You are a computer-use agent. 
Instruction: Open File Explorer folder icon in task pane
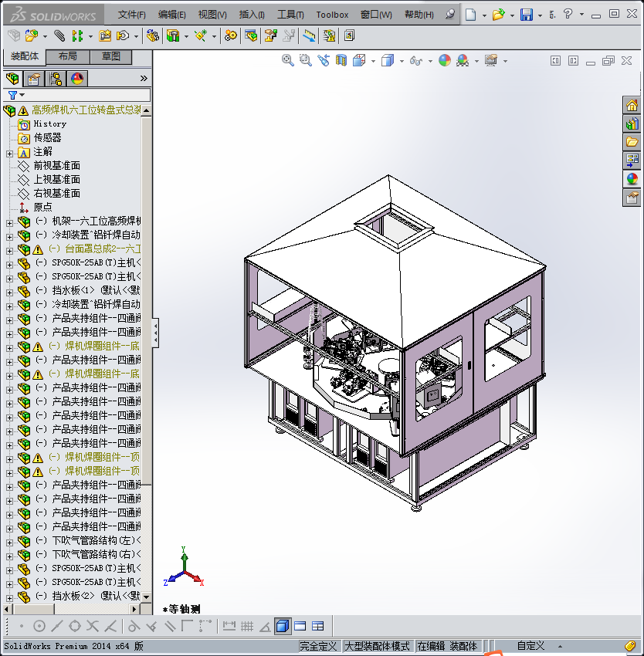point(632,142)
